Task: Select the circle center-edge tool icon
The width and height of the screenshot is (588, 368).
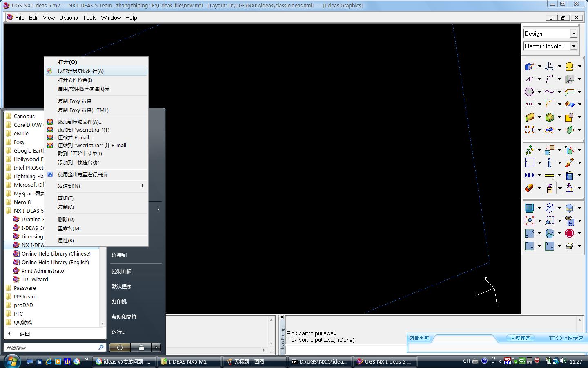Action: pyautogui.click(x=530, y=92)
